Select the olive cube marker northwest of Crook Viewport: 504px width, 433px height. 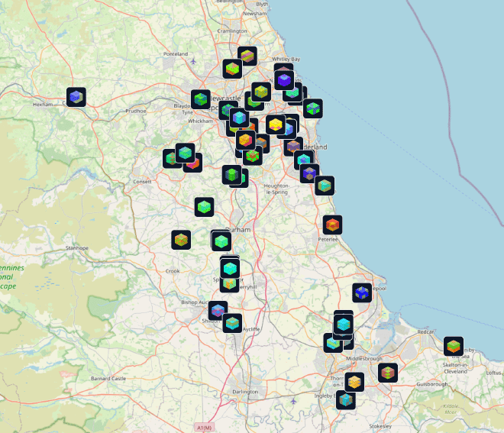[x=180, y=240]
